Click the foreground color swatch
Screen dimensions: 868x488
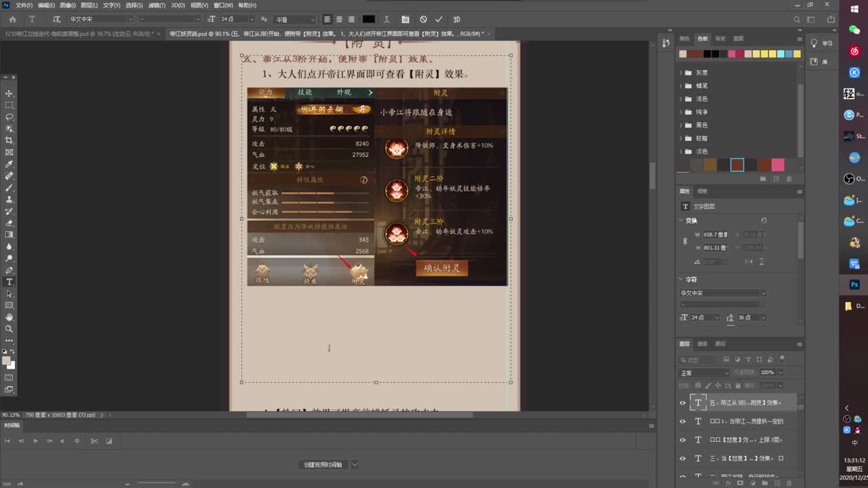click(x=7, y=360)
